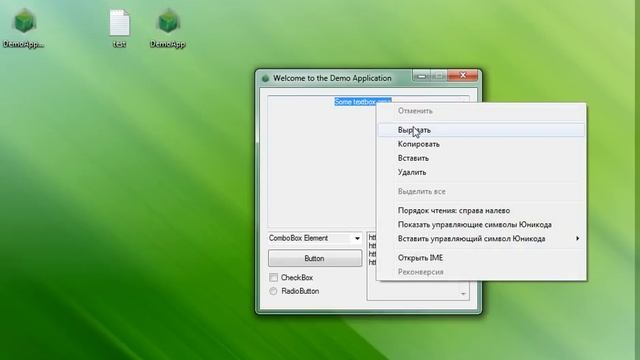Select the truncated DemoApp... desktop shortcut icon

coord(24,29)
